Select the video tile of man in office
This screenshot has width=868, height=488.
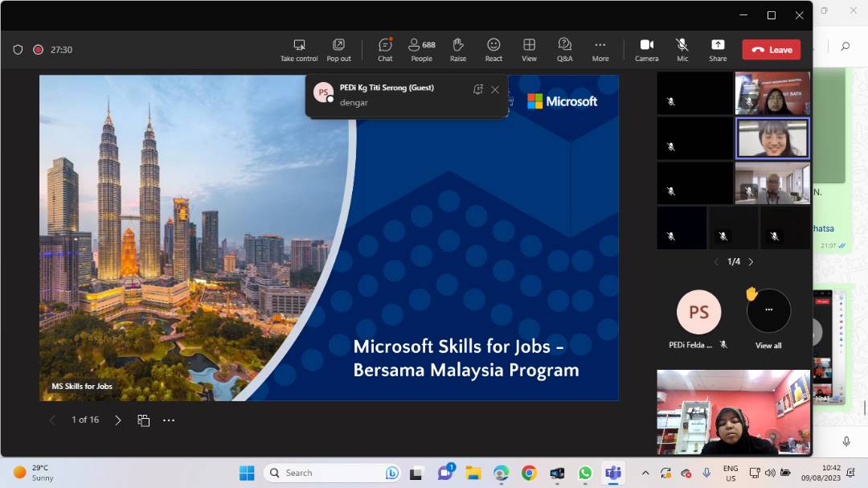point(772,183)
